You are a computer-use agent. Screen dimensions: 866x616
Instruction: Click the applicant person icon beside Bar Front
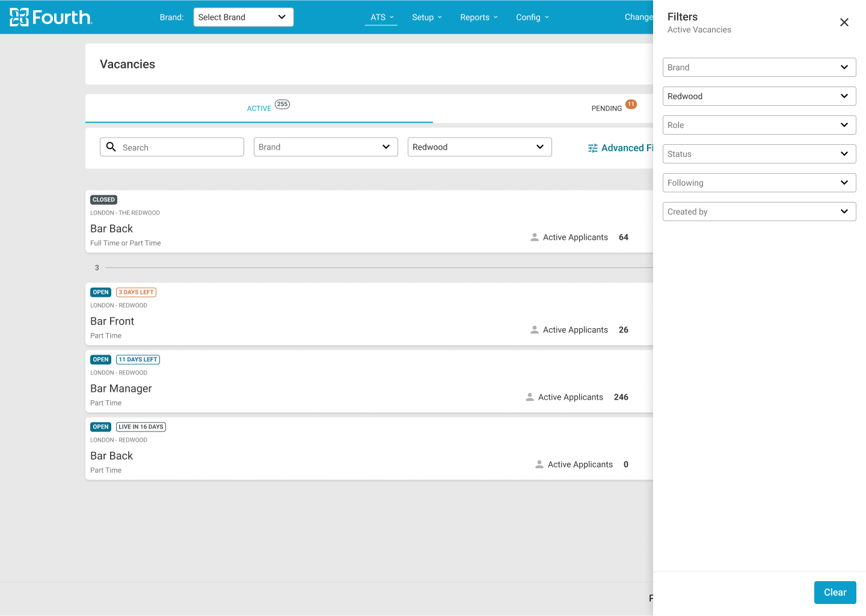point(535,329)
